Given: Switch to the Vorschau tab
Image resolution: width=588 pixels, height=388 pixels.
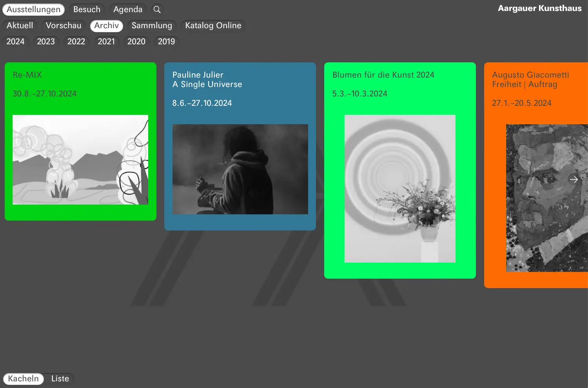Looking at the screenshot, I should (x=64, y=25).
